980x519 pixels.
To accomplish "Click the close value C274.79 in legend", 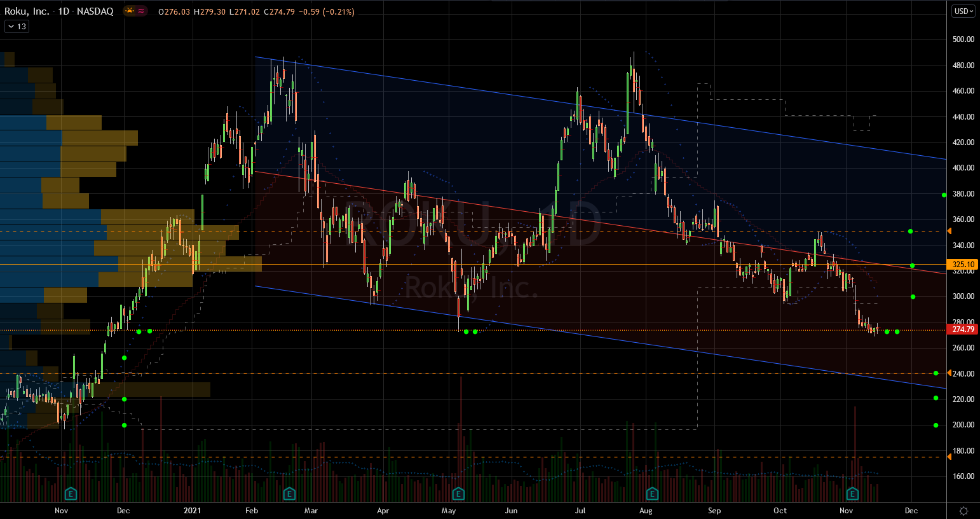I will [278, 12].
